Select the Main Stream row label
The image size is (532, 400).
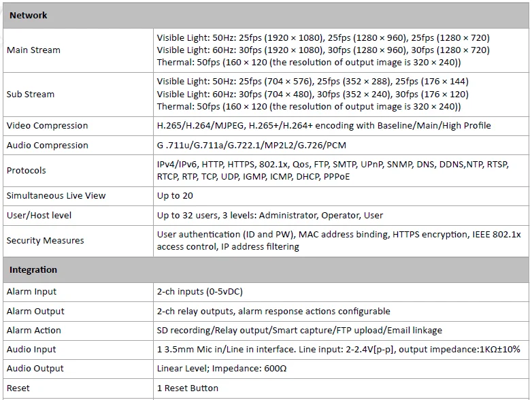click(33, 50)
